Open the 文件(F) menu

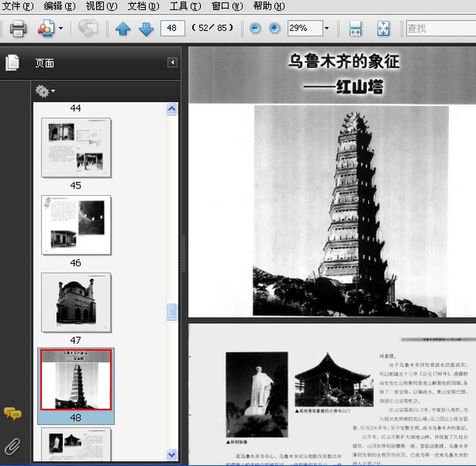tap(17, 6)
